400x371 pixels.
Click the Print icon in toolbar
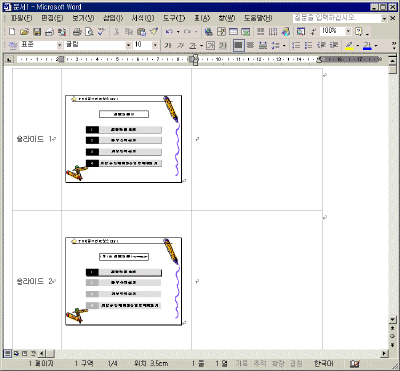(x=77, y=32)
